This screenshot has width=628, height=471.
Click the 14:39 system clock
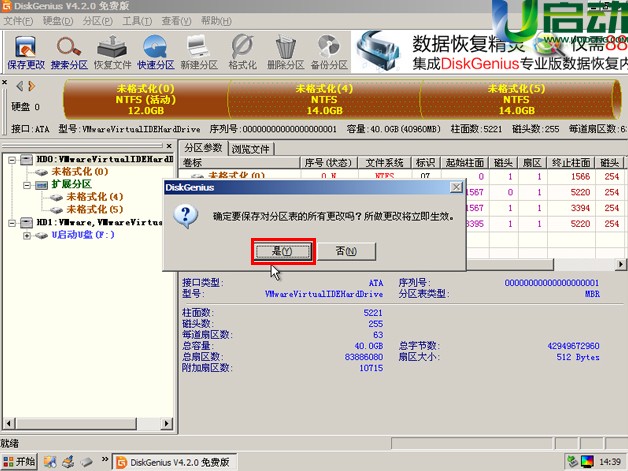[610, 462]
